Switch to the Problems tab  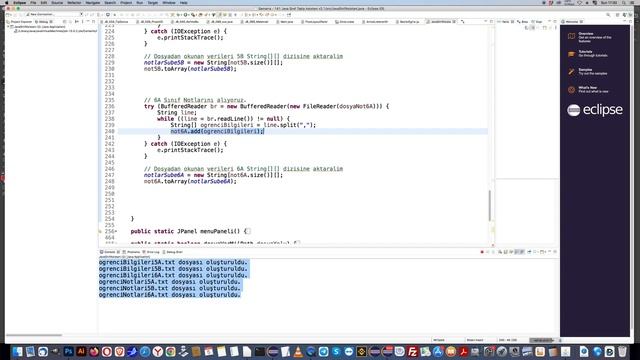pyautogui.click(x=131, y=252)
